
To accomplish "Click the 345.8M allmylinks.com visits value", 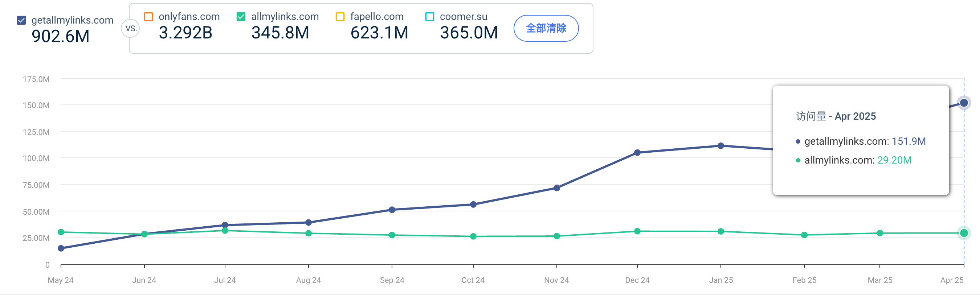I will (x=280, y=32).
